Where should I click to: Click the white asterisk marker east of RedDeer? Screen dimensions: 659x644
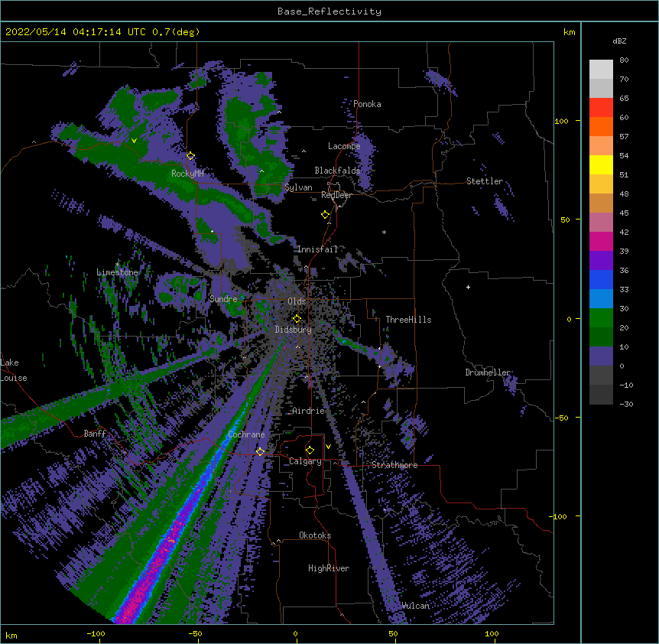tap(384, 232)
